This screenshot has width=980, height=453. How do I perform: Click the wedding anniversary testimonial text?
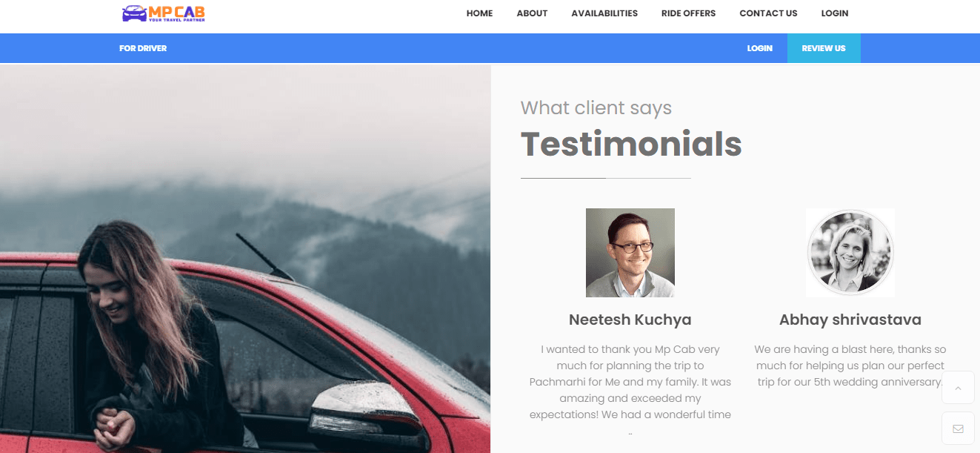tap(850, 366)
